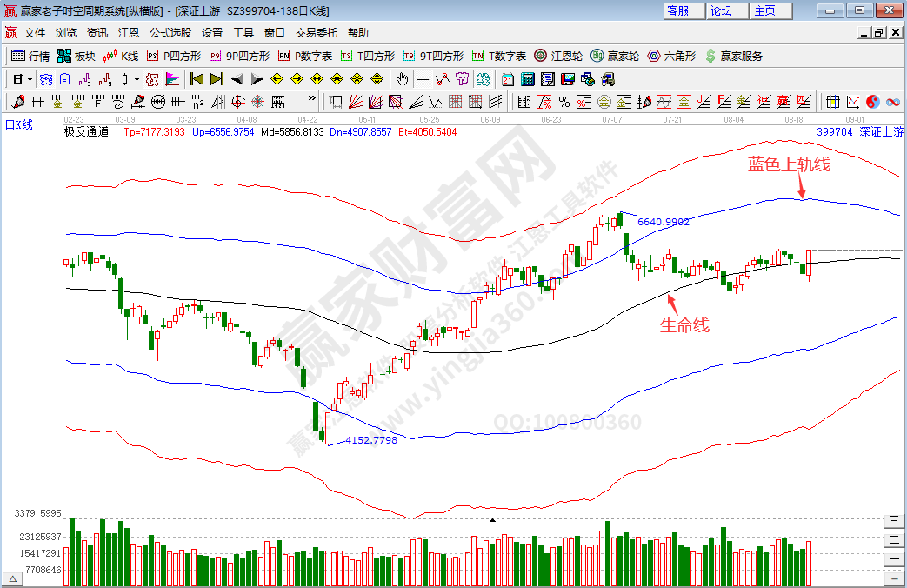Select the percent sign drawing tool
This screenshot has height=588, width=907.
[564, 102]
